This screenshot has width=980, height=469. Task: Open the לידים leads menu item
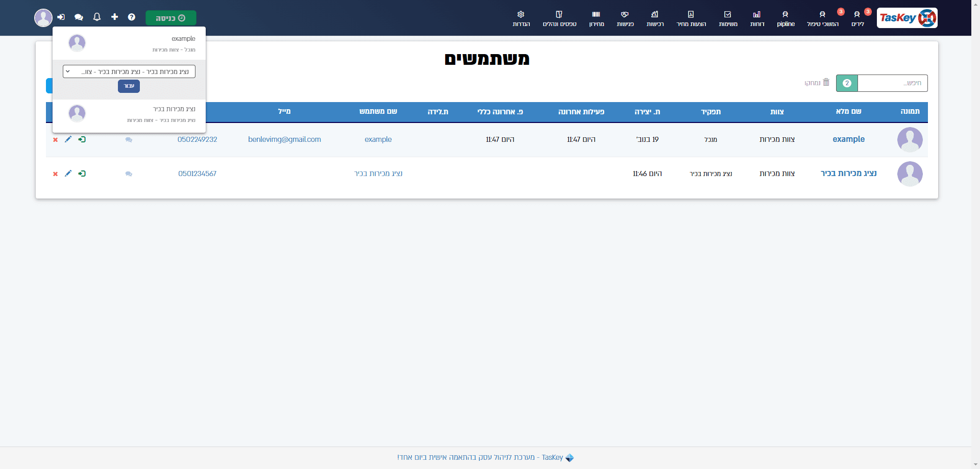(x=857, y=19)
